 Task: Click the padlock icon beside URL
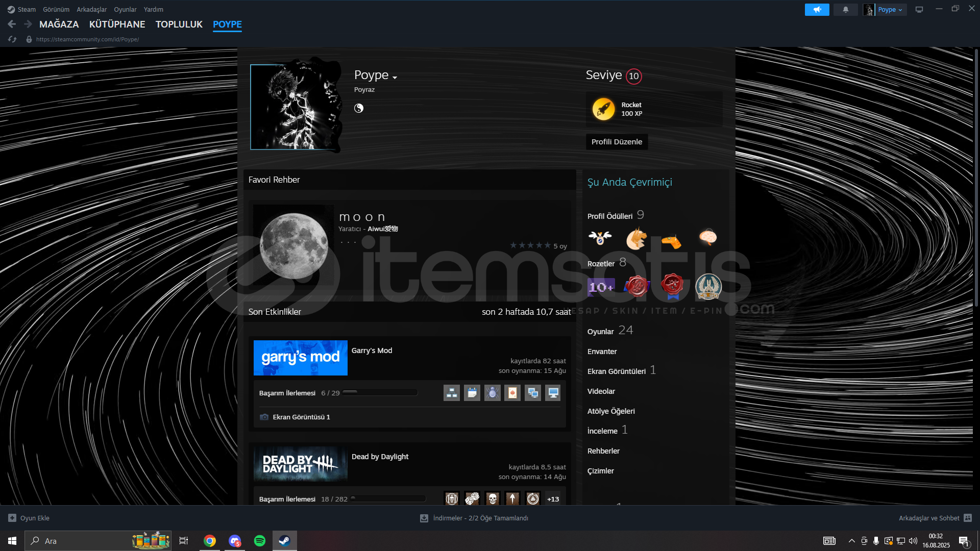pyautogui.click(x=29, y=39)
